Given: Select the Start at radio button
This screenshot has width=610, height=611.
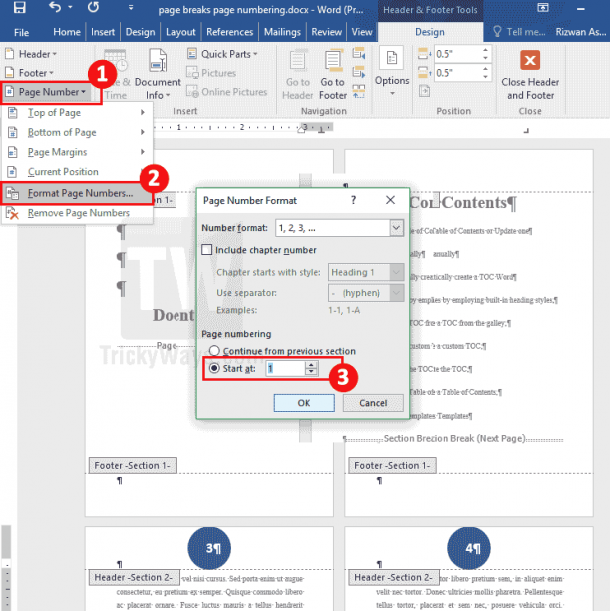Looking at the screenshot, I should (214, 368).
